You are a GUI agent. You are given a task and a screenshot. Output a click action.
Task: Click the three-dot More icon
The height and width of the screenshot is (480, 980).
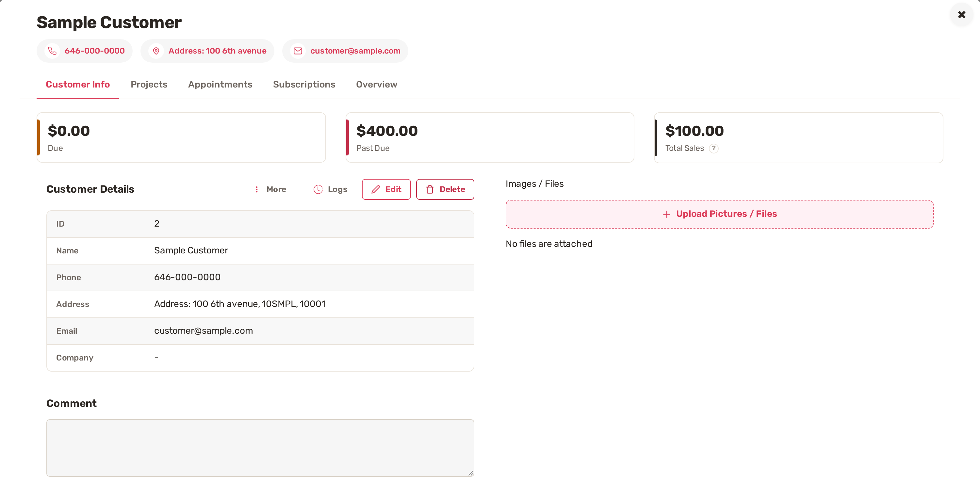(x=257, y=189)
